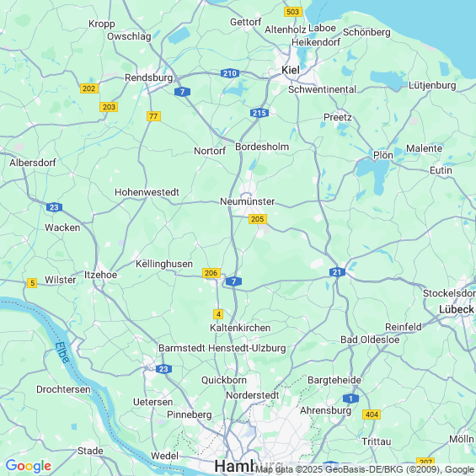This screenshot has width=476, height=476.
Task: Click the A1 shield near Ahrensburg
Action: tap(351, 398)
